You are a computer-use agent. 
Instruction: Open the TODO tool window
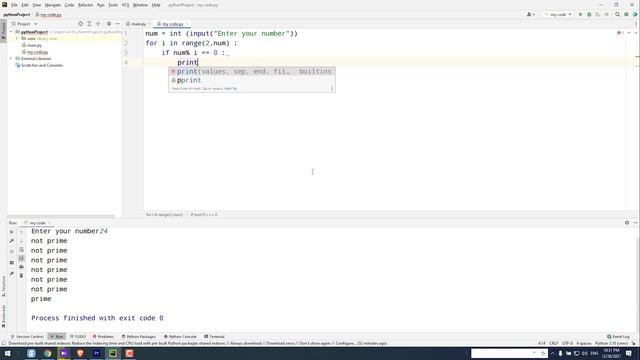(78, 337)
